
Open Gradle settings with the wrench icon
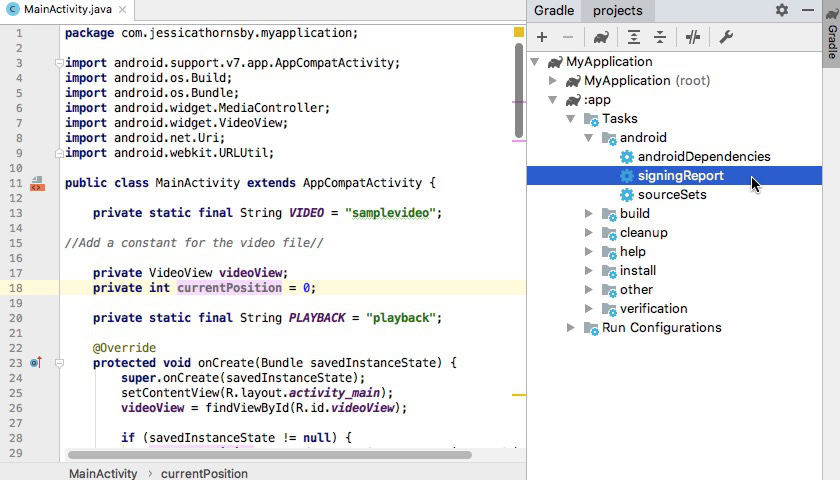pyautogui.click(x=726, y=37)
